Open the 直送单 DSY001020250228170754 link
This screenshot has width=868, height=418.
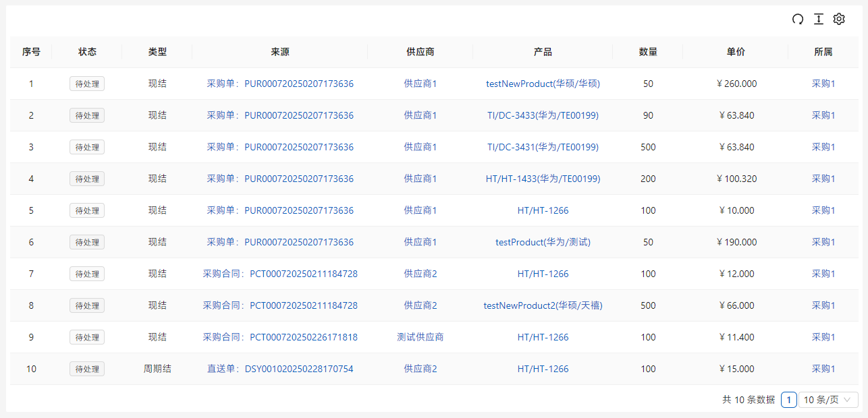280,369
